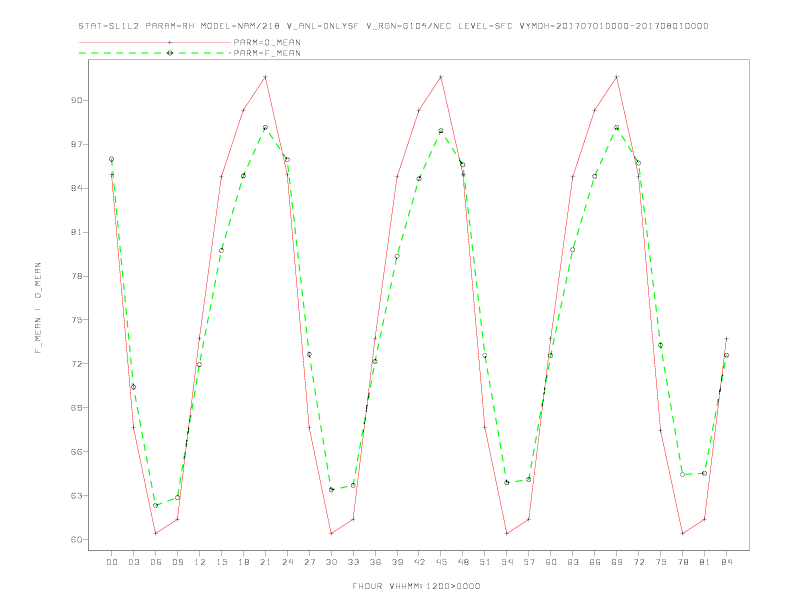Click y-axis tick label 72

tap(76, 364)
